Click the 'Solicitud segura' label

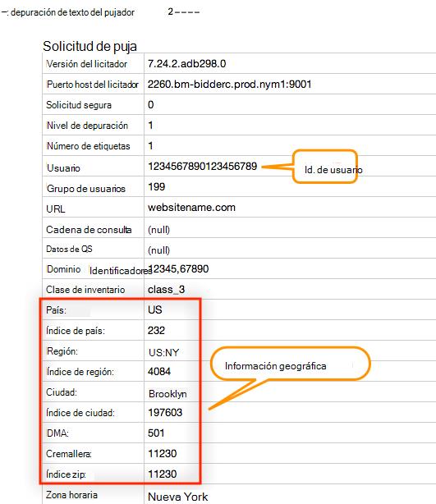pos(79,105)
